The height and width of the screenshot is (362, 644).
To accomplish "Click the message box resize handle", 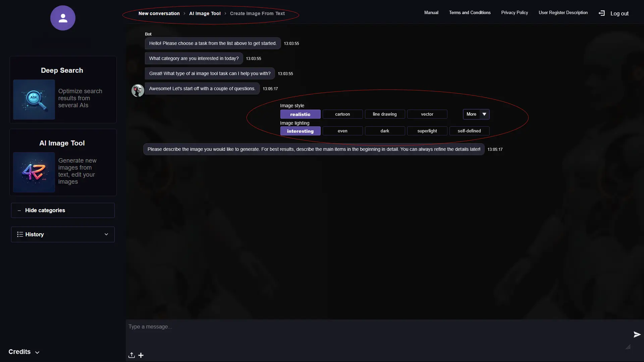I will (628, 347).
